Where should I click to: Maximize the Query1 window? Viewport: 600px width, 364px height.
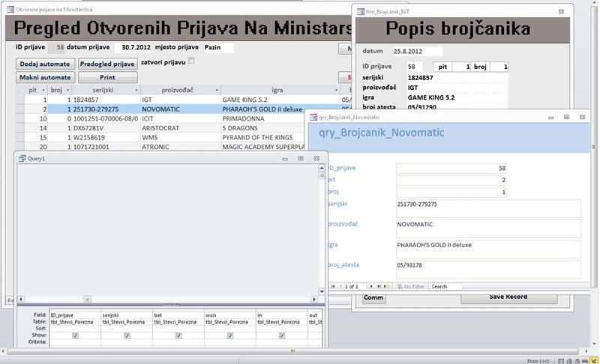pos(301,158)
